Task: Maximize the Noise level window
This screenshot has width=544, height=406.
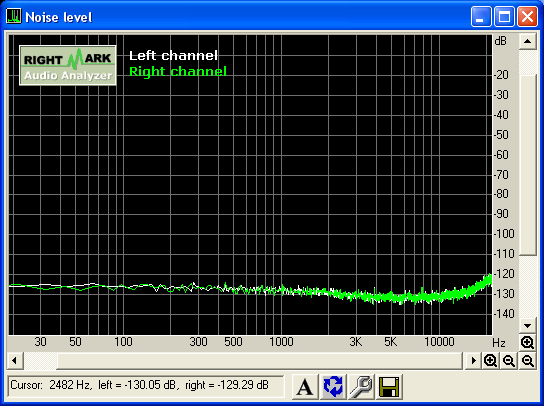Action: pos(504,16)
